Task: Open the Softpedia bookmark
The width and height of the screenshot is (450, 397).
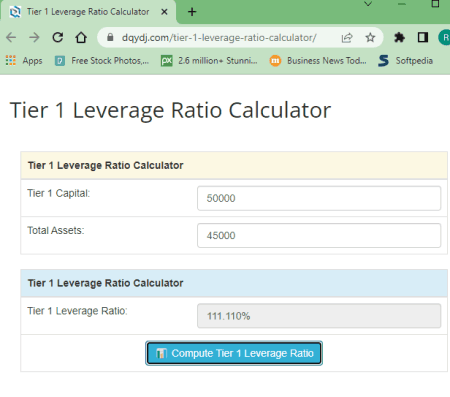Action: tap(405, 61)
